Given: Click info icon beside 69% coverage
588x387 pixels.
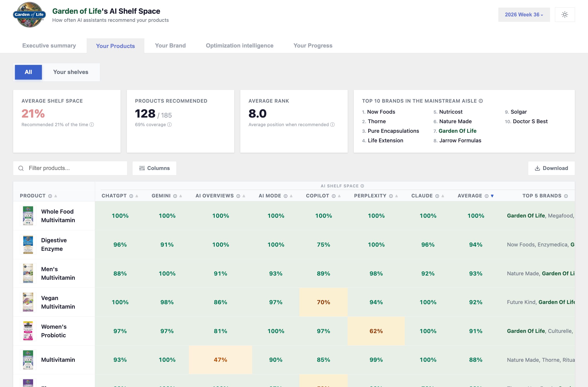Looking at the screenshot, I should click(x=169, y=124).
